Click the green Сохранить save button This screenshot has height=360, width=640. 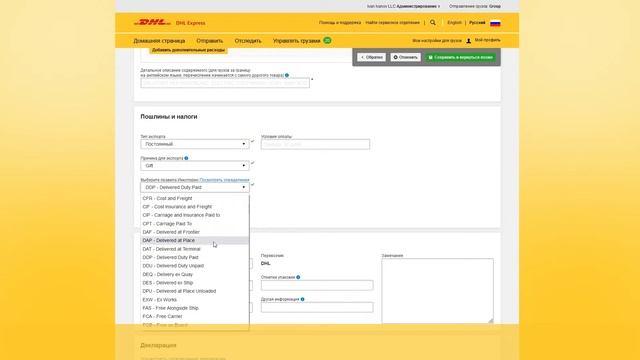point(461,58)
